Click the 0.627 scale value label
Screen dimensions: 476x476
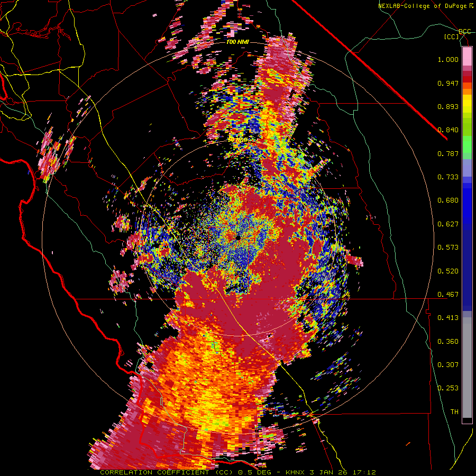pos(448,224)
